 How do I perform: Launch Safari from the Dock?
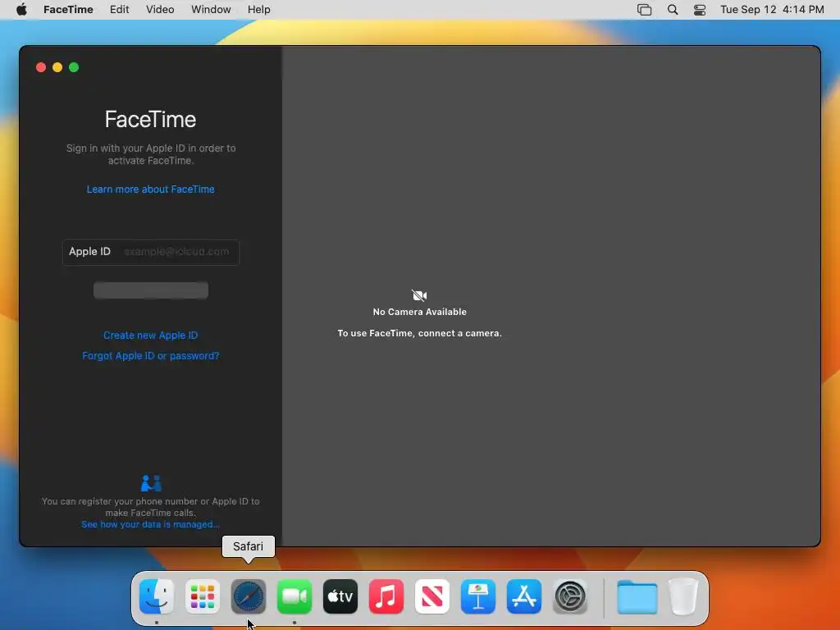tap(249, 596)
